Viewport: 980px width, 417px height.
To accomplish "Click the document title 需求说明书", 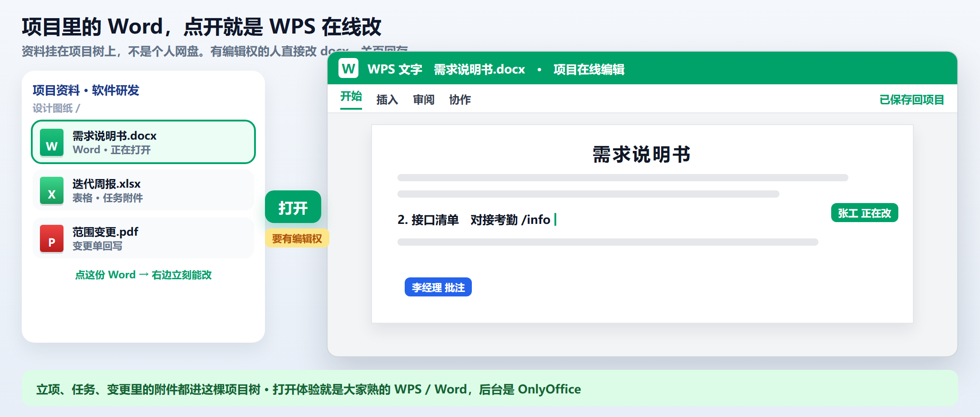I will [x=642, y=155].
